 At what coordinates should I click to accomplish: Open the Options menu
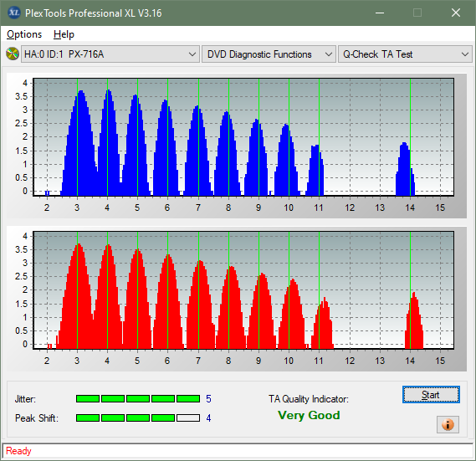tap(24, 34)
